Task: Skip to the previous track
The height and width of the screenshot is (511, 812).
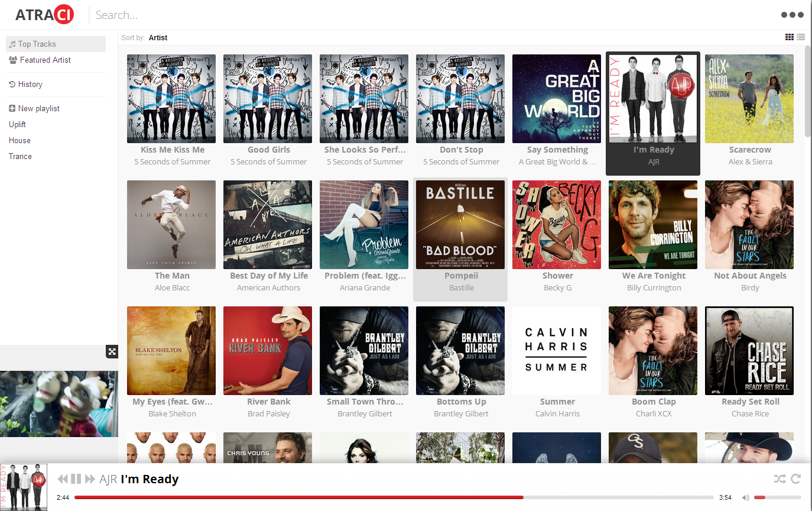Action: (63, 479)
